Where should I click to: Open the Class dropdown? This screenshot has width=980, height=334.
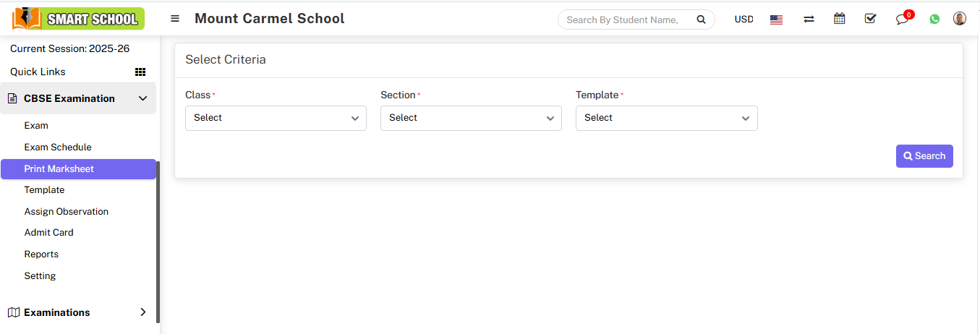tap(276, 118)
